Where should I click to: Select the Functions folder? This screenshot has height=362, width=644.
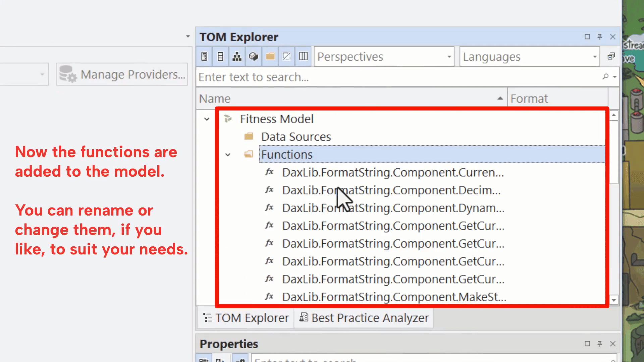click(432, 155)
